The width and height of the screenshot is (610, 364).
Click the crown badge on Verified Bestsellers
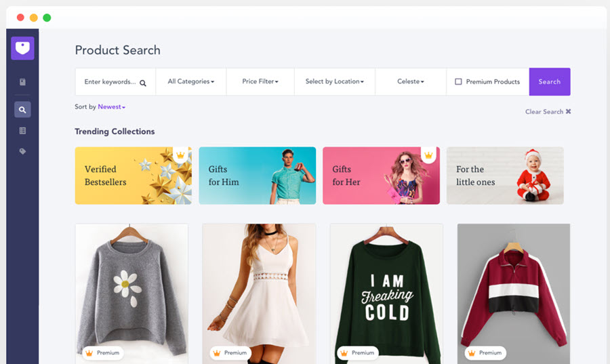pyautogui.click(x=180, y=155)
